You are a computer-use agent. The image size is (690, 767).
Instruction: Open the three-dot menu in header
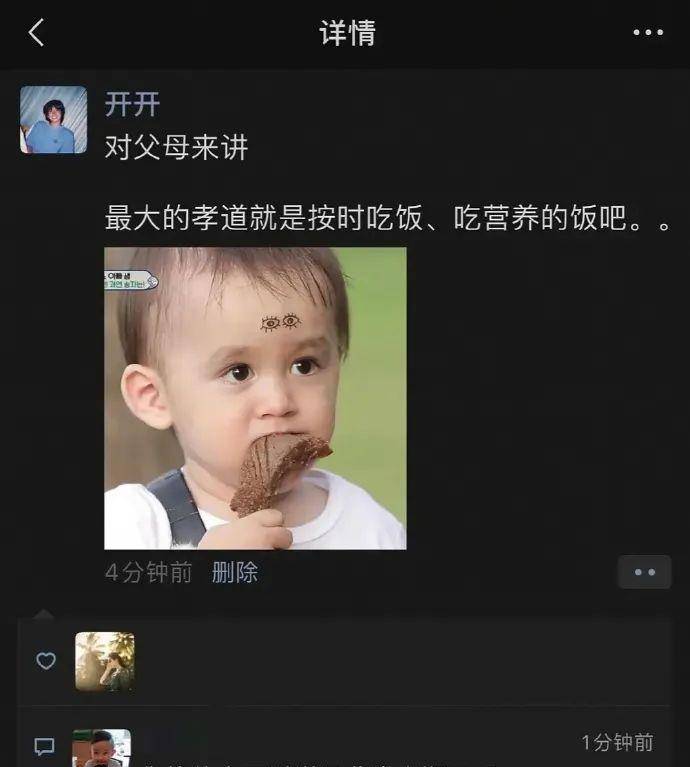click(x=648, y=32)
